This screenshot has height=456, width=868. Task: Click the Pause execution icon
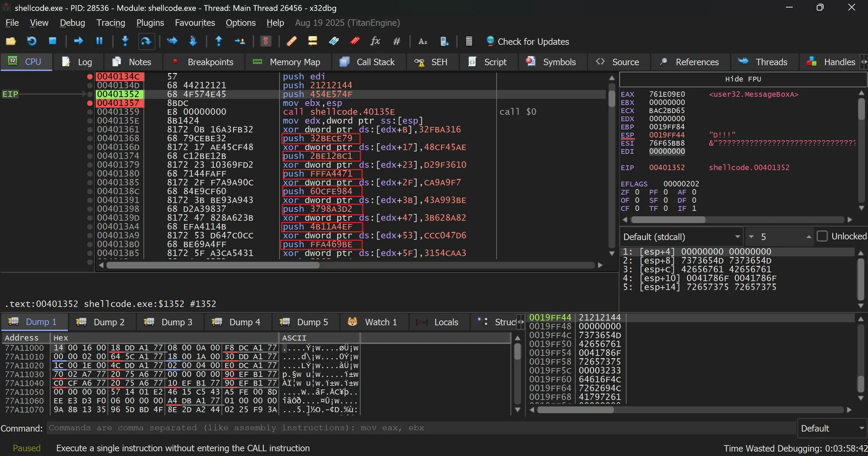(x=99, y=41)
